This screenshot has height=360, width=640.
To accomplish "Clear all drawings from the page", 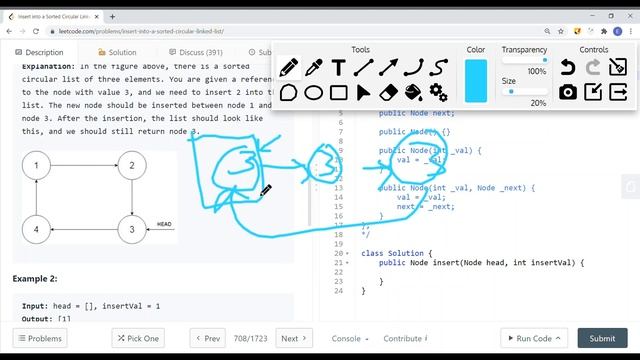I will pos(618,67).
